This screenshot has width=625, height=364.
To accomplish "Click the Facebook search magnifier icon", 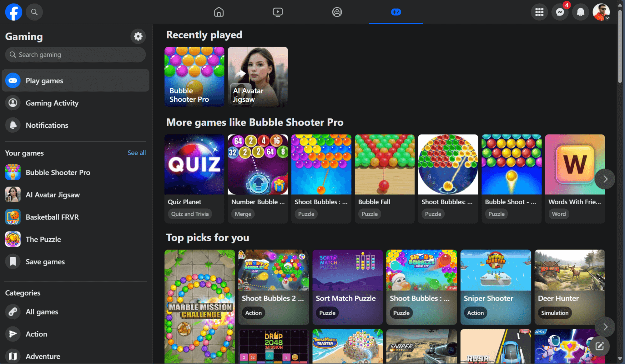I will pyautogui.click(x=34, y=12).
